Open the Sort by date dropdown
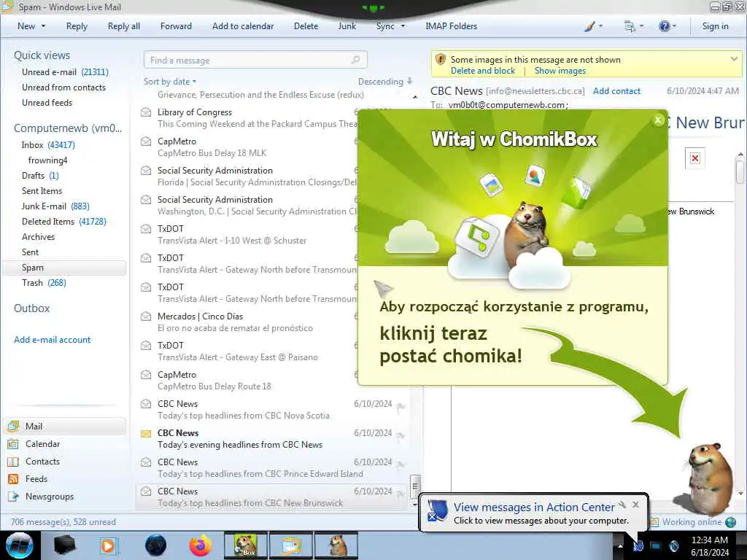This screenshot has width=747, height=560. pos(169,82)
